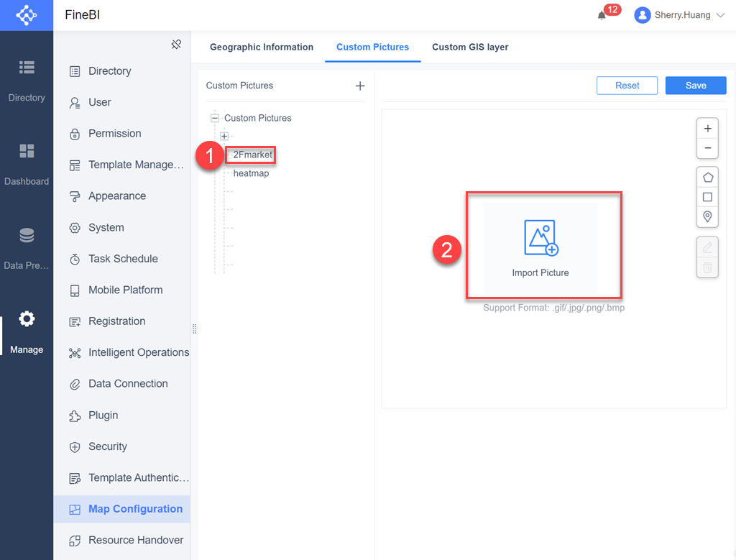This screenshot has width=736, height=560.
Task: Select the rectangle drawing tool
Action: (707, 197)
